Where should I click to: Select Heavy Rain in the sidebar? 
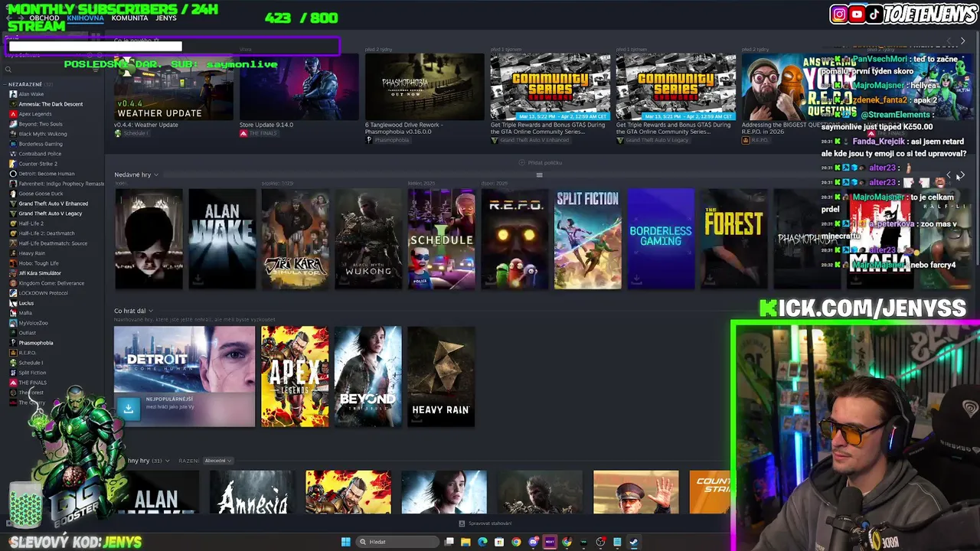tap(32, 253)
